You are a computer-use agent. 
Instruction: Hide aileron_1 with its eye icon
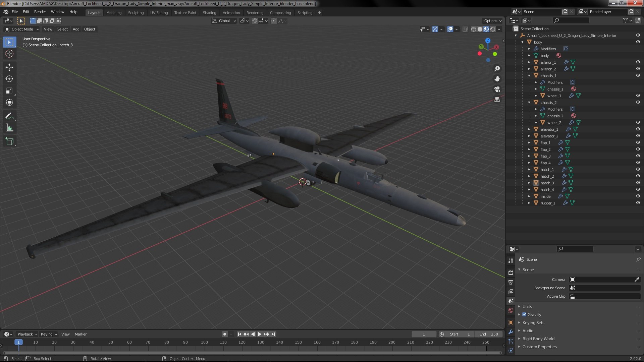(638, 62)
